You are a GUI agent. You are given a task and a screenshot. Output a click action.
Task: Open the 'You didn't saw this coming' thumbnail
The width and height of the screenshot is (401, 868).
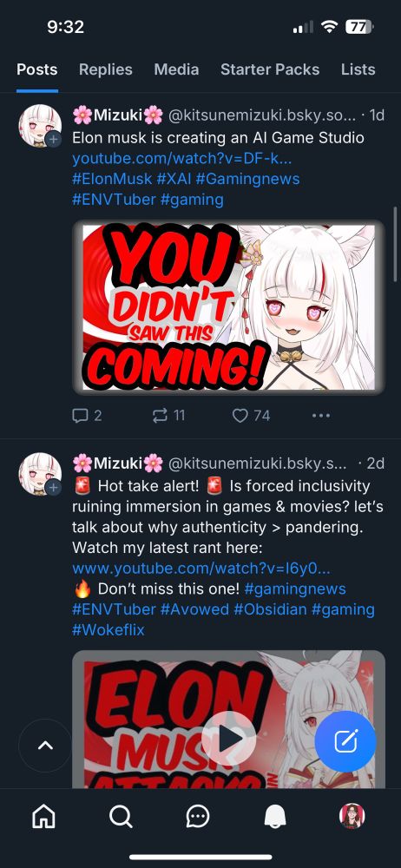229,307
